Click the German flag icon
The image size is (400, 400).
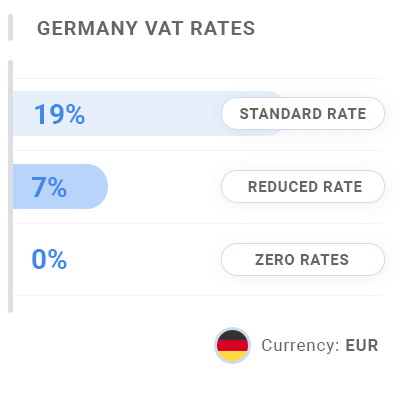[x=232, y=345]
